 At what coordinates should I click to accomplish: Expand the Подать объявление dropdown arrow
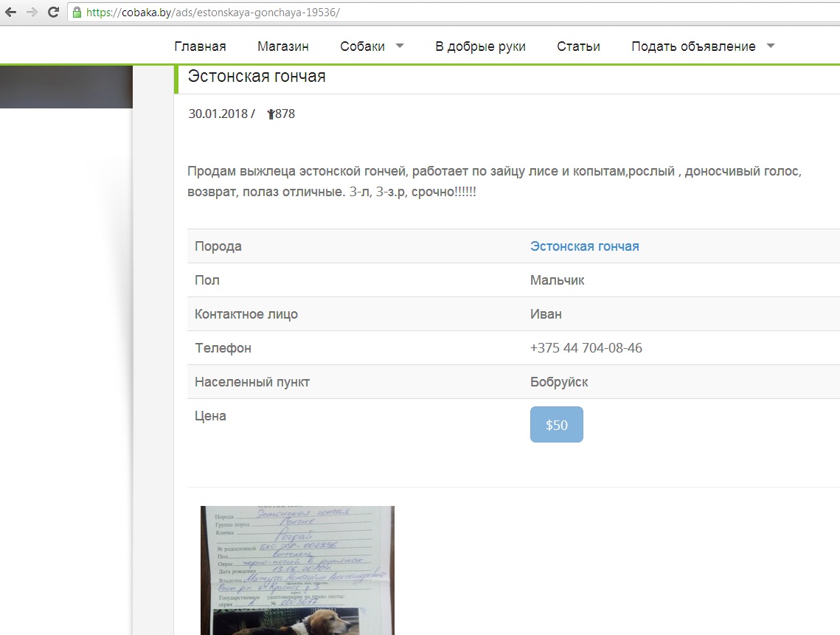pos(771,46)
